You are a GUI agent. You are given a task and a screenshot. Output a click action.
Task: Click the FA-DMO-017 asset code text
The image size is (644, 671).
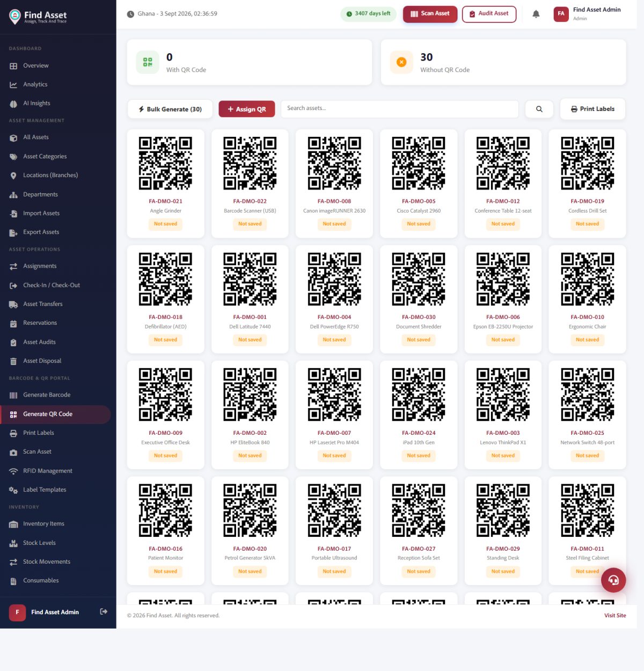[x=334, y=549]
